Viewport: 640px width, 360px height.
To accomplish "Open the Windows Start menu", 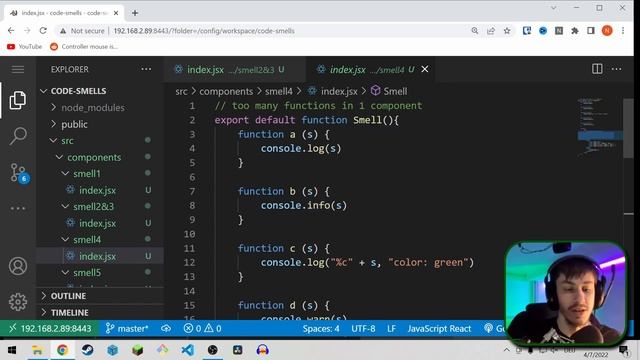I will (12, 350).
